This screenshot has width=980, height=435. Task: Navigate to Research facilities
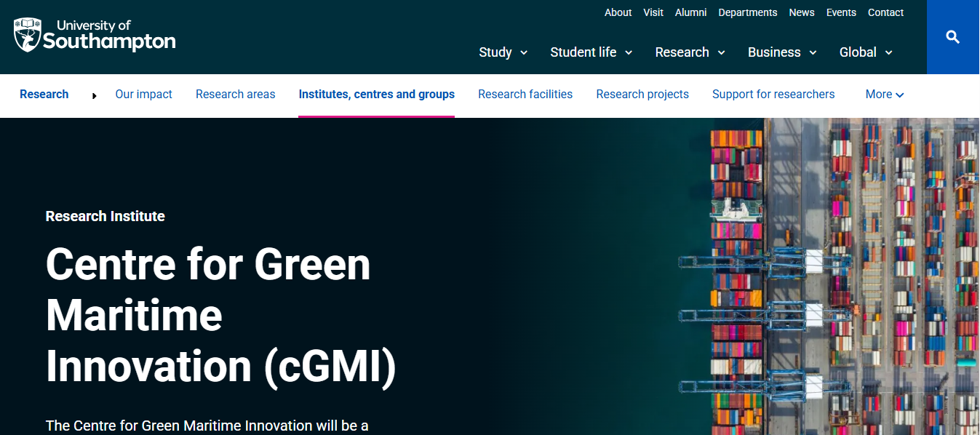click(x=525, y=95)
